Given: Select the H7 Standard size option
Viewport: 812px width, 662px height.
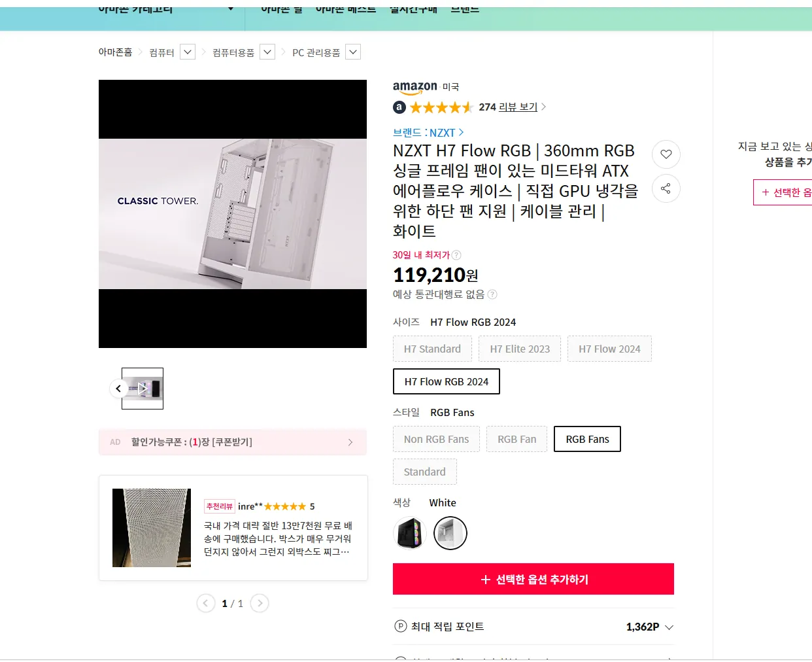Looking at the screenshot, I should point(432,349).
